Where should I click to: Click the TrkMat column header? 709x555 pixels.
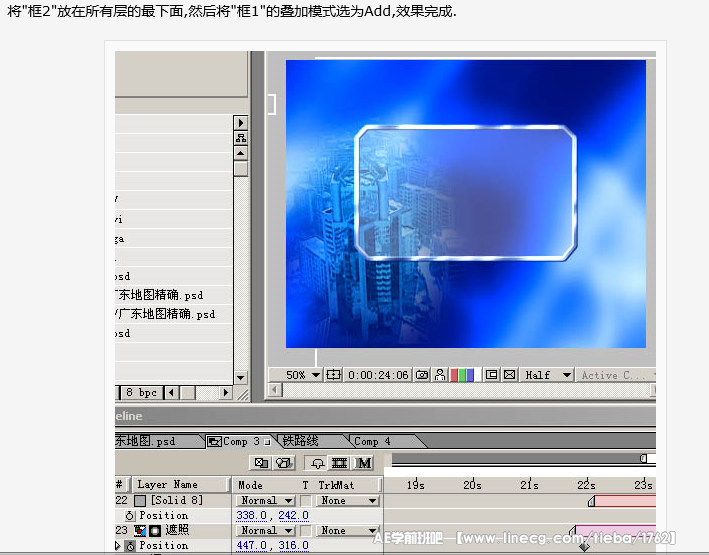click(x=336, y=485)
